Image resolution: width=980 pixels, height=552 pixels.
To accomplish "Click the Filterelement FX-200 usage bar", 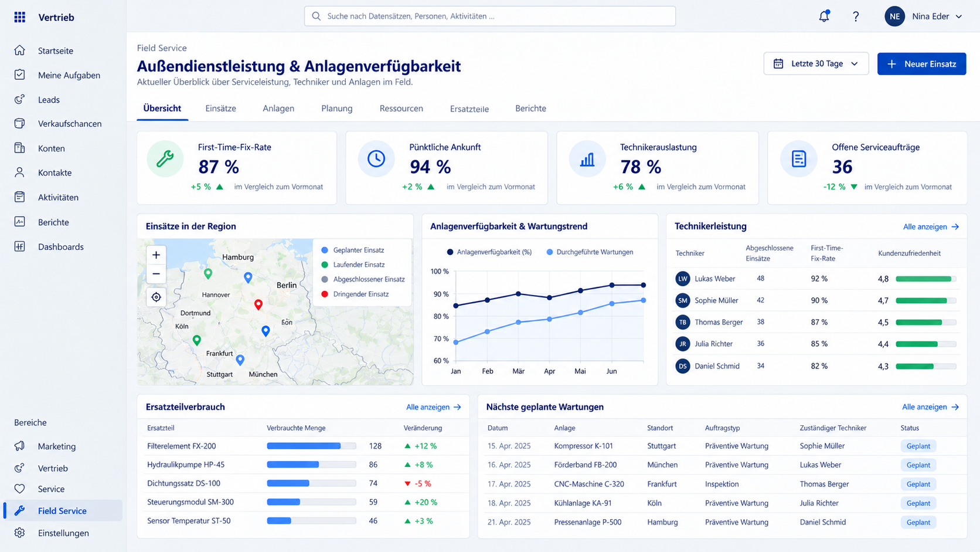I will (311, 446).
